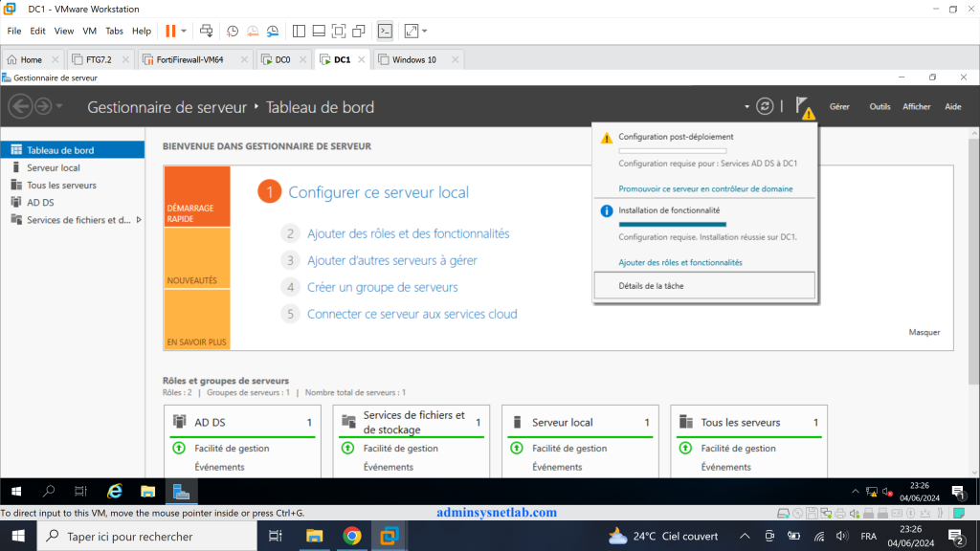Open stretch display dropdown arrow

[x=425, y=31]
